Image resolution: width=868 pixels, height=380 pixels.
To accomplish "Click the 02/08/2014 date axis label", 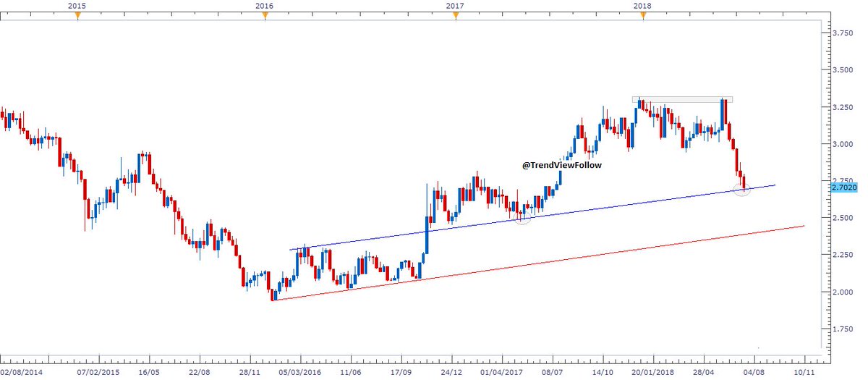I will click(x=21, y=372).
